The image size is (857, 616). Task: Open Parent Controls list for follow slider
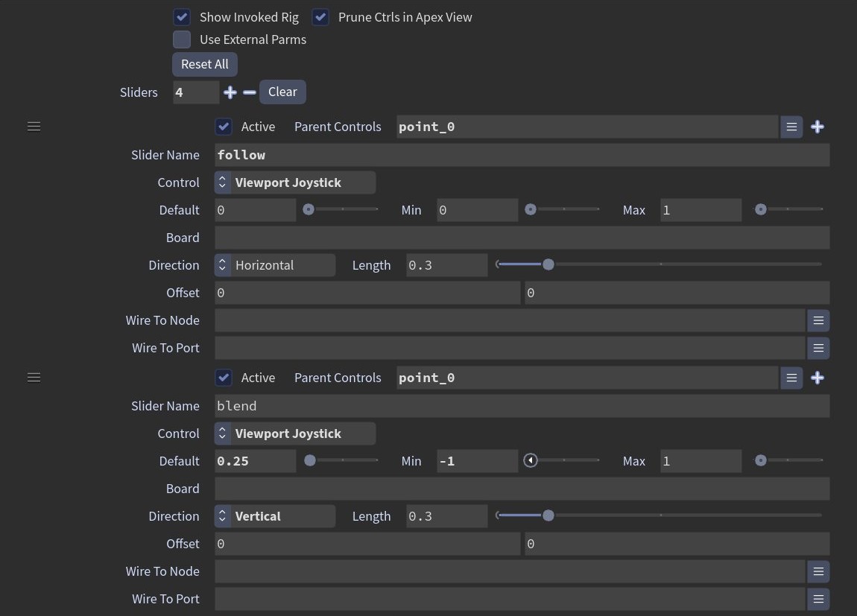click(x=791, y=127)
